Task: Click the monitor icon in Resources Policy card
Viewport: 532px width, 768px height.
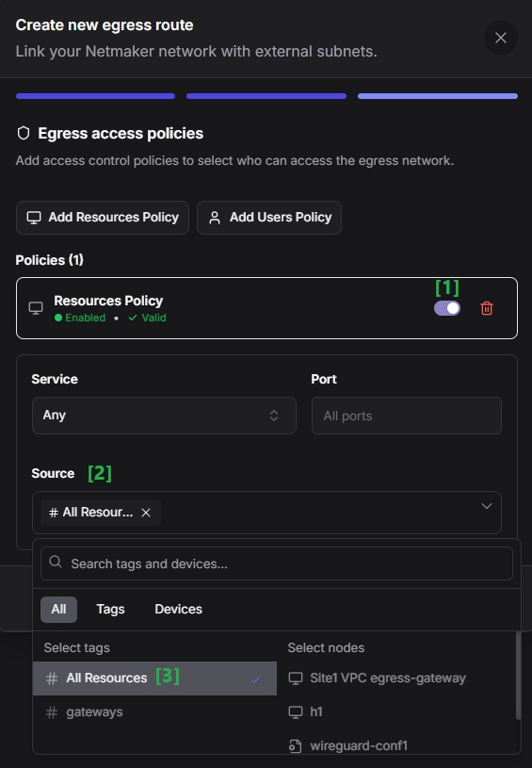Action: tap(36, 308)
